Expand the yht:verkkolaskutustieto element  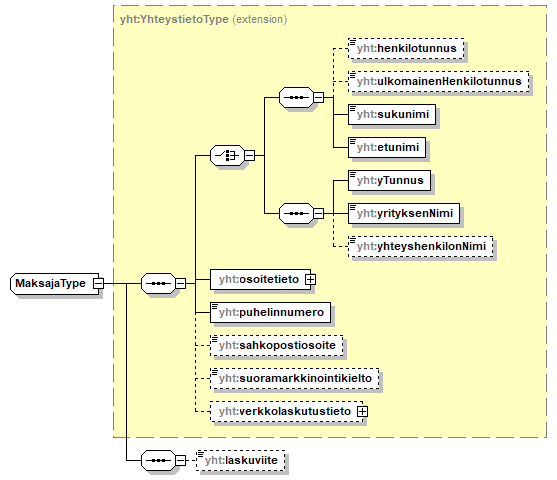(362, 411)
